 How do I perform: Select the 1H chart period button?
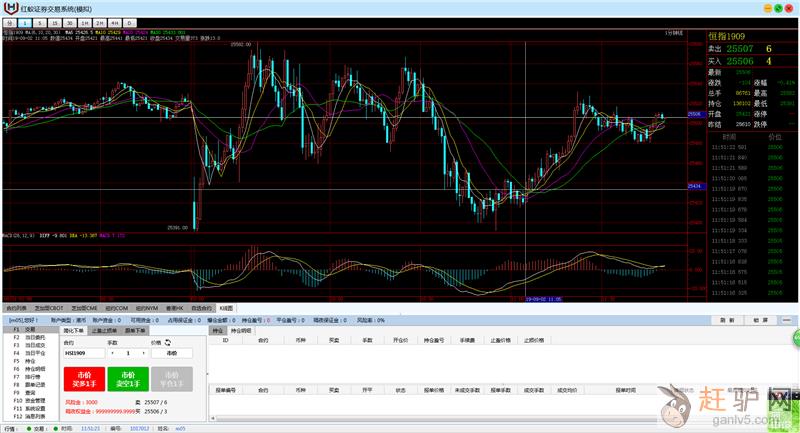(84, 22)
